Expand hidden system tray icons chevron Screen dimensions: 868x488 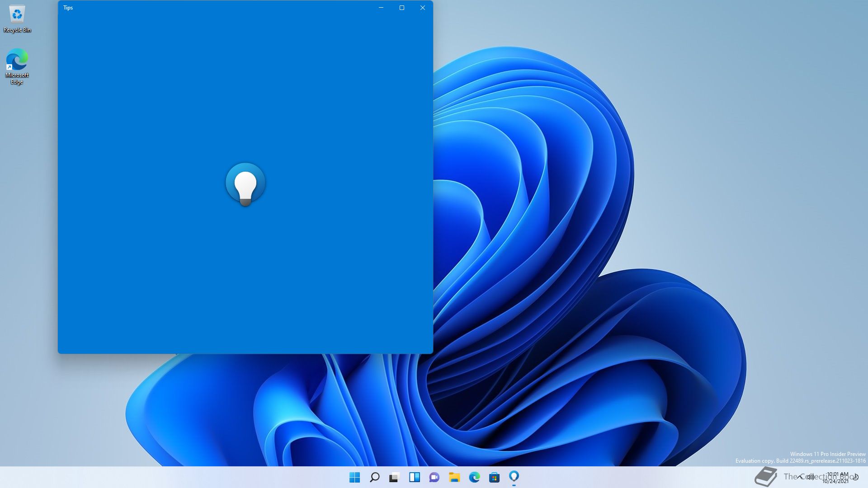[800, 477]
